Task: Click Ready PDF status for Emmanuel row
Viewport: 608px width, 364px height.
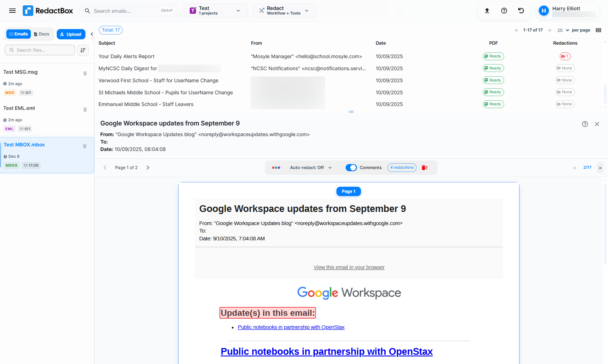Action: [493, 104]
